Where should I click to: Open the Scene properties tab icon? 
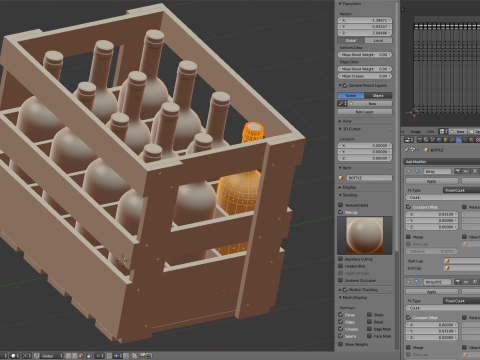432,140
